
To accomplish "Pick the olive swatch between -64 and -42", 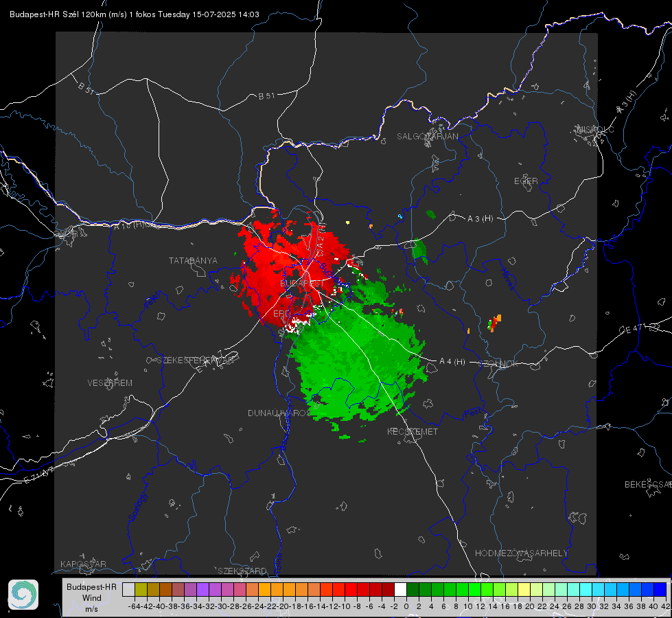I will (x=141, y=589).
